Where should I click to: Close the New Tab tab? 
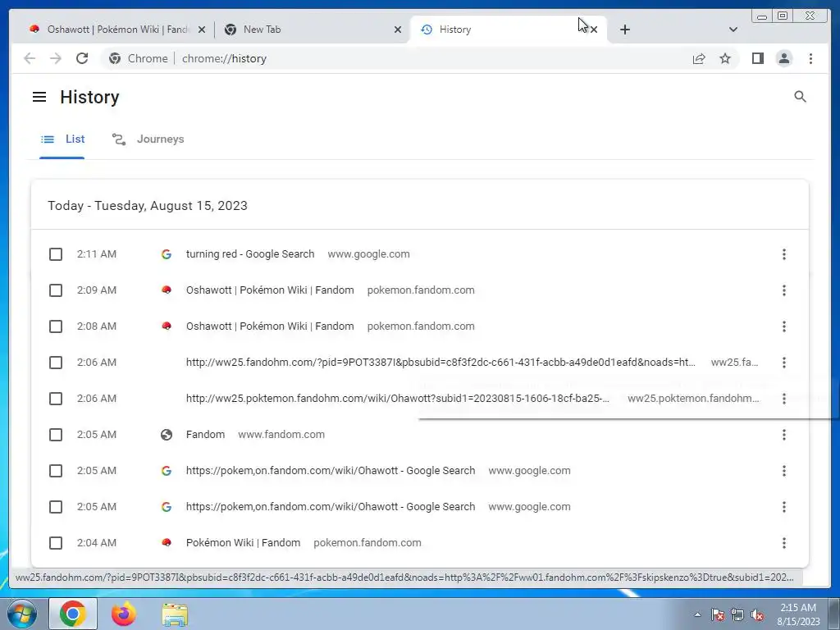[x=398, y=30]
